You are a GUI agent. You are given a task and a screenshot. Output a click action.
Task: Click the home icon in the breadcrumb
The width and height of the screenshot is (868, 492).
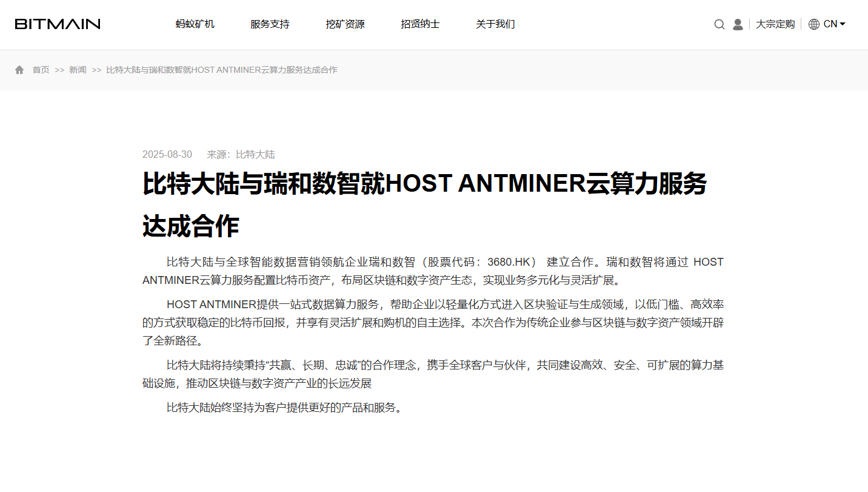[19, 69]
